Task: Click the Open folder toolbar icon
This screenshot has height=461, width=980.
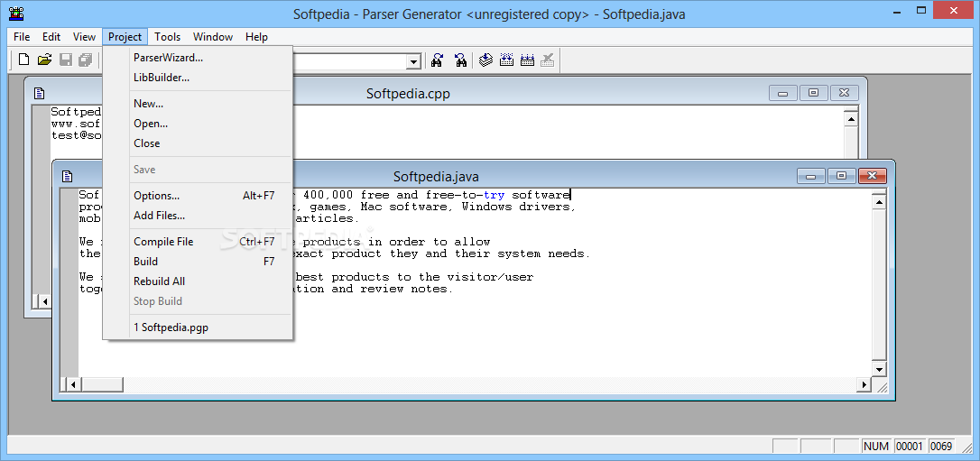Action: (x=44, y=60)
